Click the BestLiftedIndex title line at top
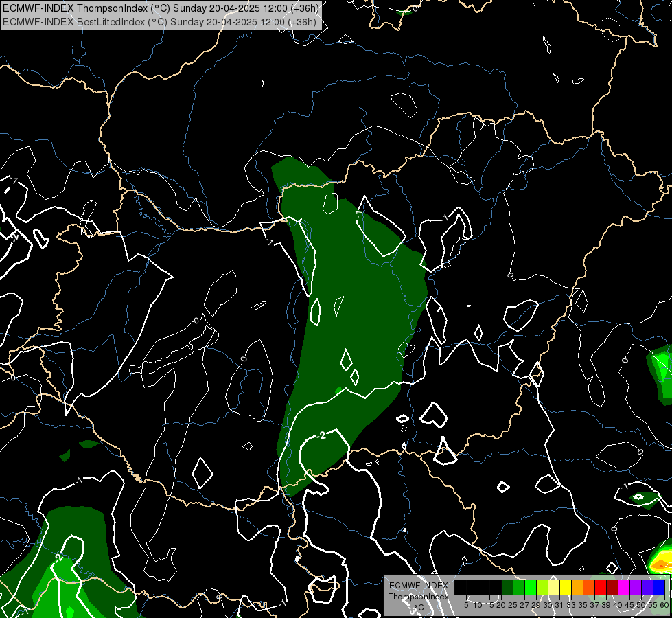Viewport: 672px width, 618px height. pos(159,22)
